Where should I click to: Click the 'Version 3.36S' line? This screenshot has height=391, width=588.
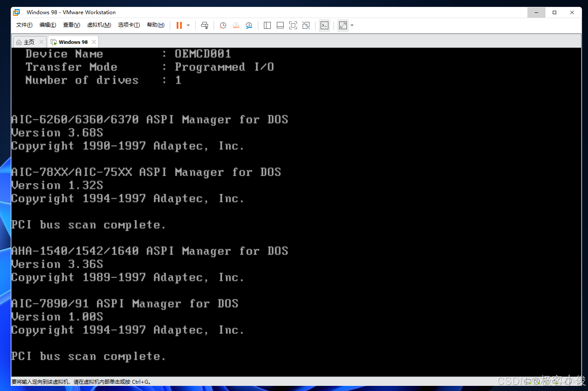pos(57,264)
